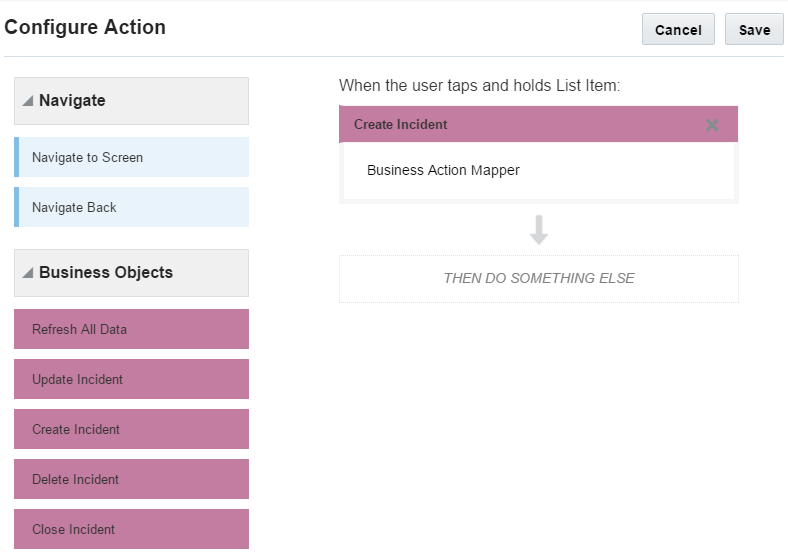This screenshot has width=788, height=556.
Task: Select the Navigate to Screen action
Action: (x=131, y=157)
